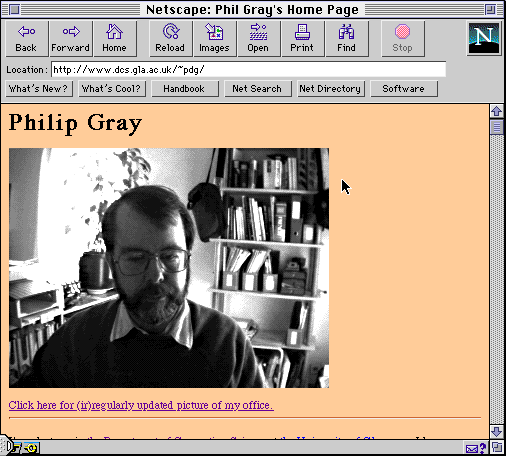Viewport: 506px width, 456px height.
Task: Click the window close box
Action: click(14, 9)
